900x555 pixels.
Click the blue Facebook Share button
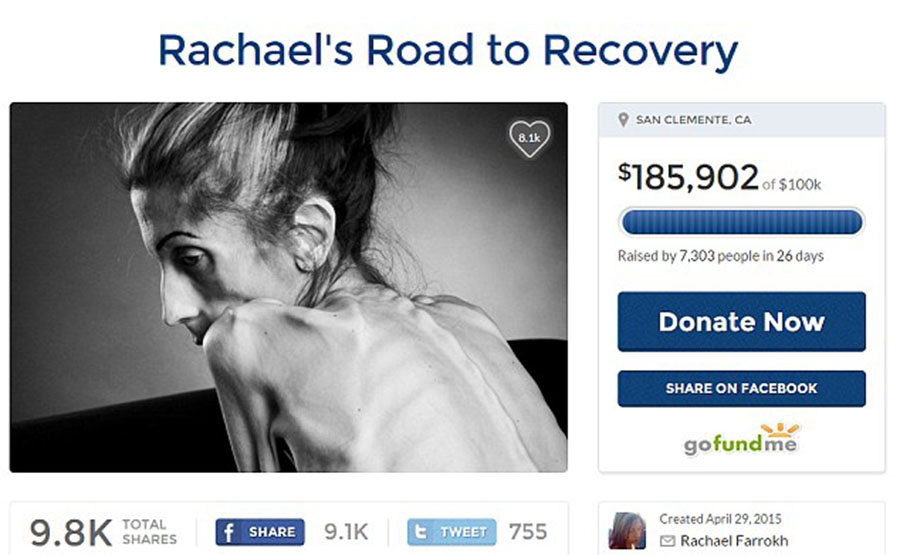click(260, 532)
